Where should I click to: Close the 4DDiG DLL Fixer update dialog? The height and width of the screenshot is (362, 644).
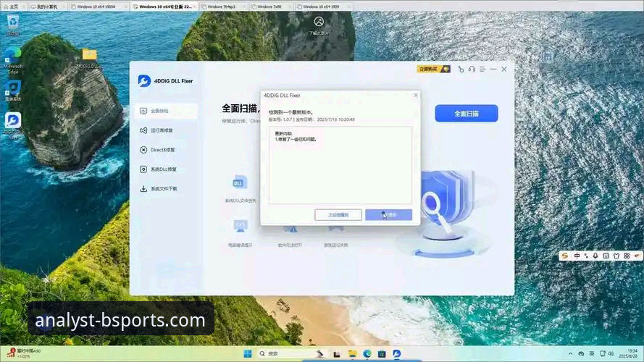(415, 95)
